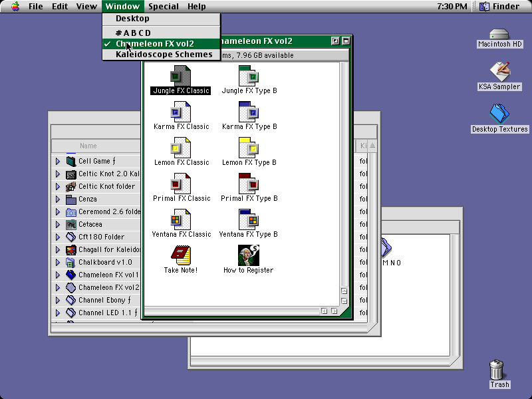This screenshot has height=399, width=532.
Task: Select the Jungle FX Classic scheme icon
Action: [180, 76]
